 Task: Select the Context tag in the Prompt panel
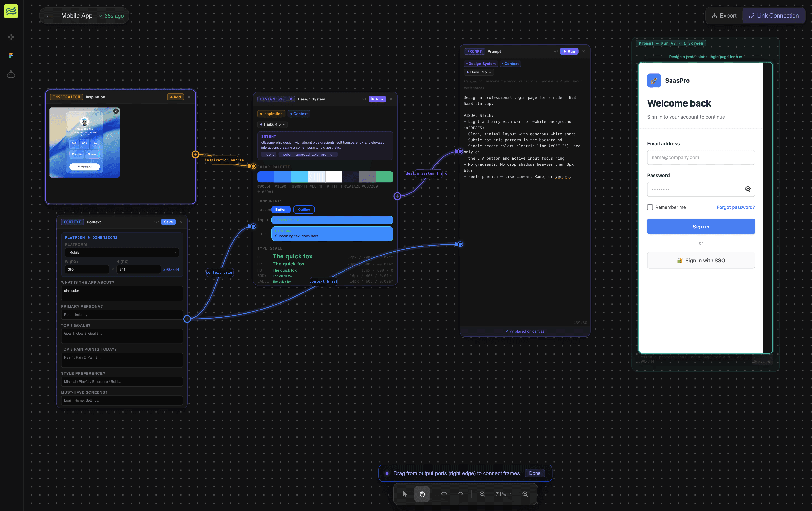click(510, 64)
